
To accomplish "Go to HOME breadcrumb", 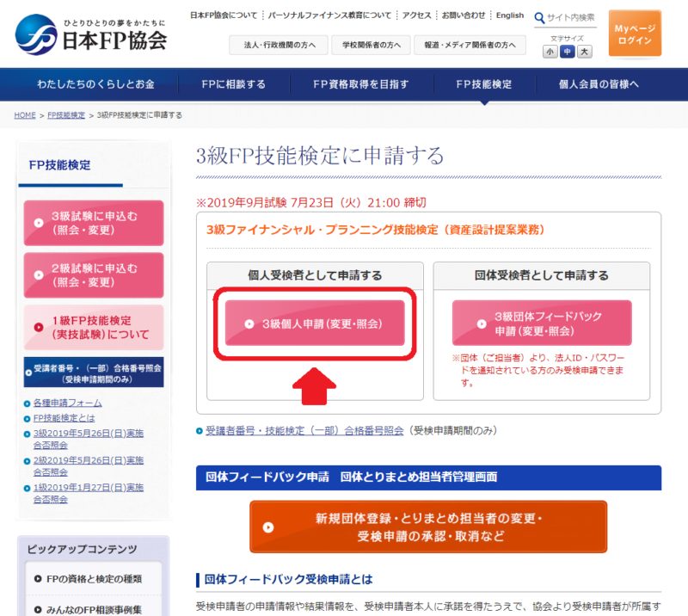I will pos(25,115).
